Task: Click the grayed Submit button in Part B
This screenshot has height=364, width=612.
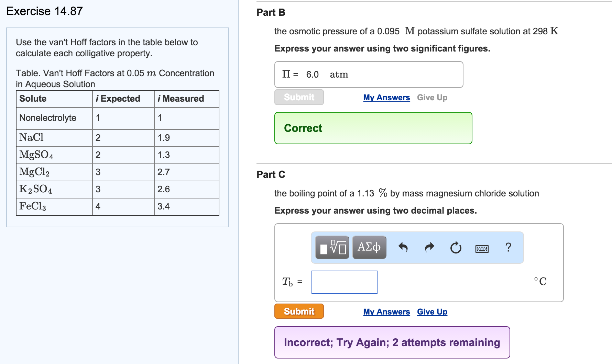Action: click(298, 97)
